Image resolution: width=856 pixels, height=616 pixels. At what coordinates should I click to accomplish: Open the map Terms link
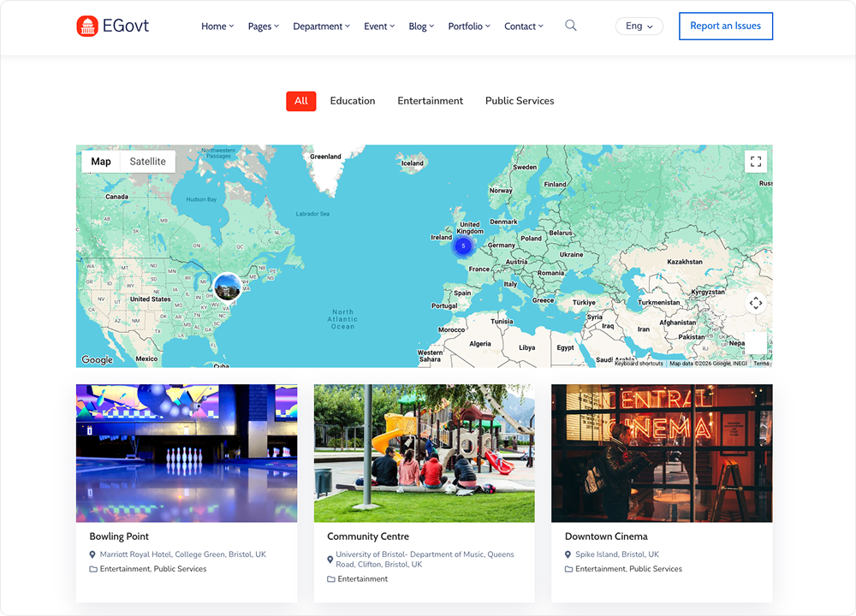point(761,364)
